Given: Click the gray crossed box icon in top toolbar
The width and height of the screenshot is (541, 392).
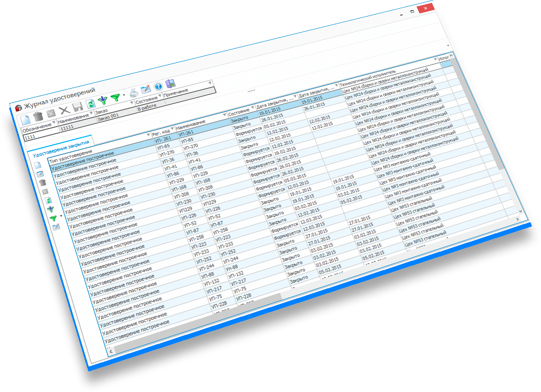Looking at the screenshot, I should coord(51,113).
